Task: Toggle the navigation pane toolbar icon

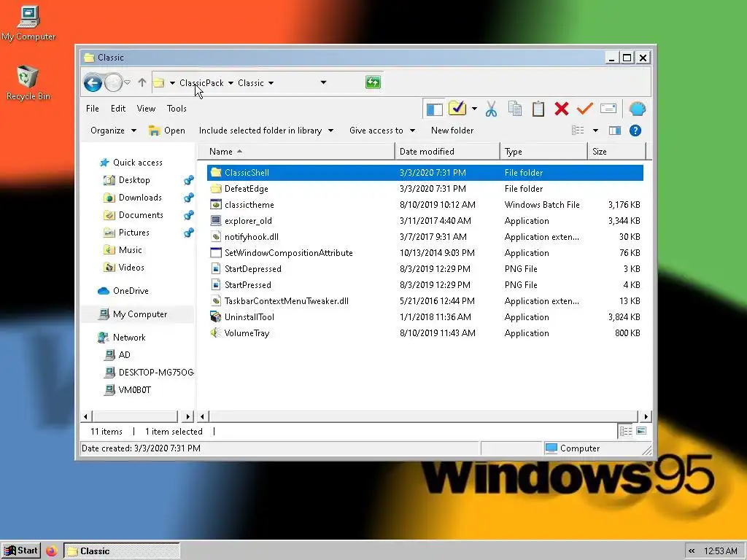Action: [x=434, y=109]
